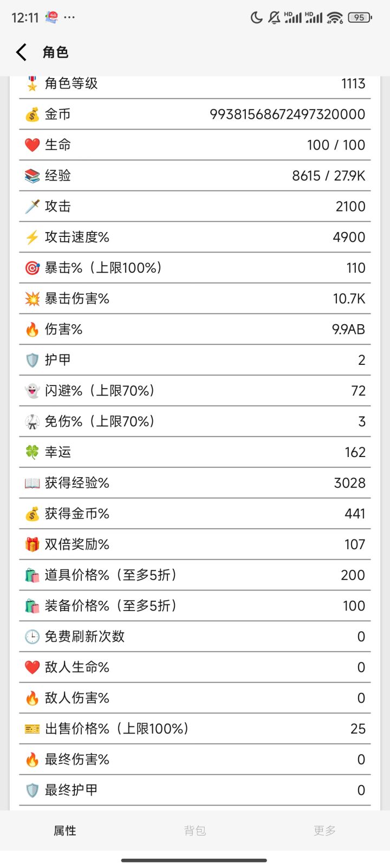This screenshot has width=390, height=868.
Task: Click the gold coin money bag icon
Action: 32,114
